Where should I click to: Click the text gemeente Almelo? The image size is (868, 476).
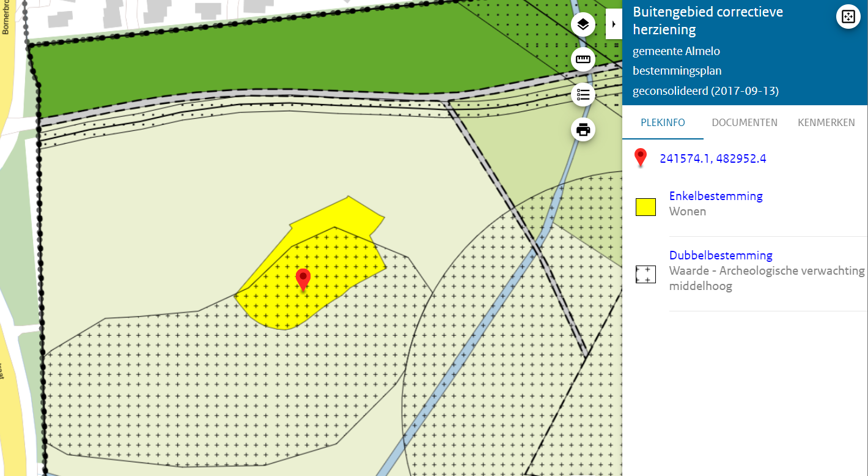tap(676, 51)
